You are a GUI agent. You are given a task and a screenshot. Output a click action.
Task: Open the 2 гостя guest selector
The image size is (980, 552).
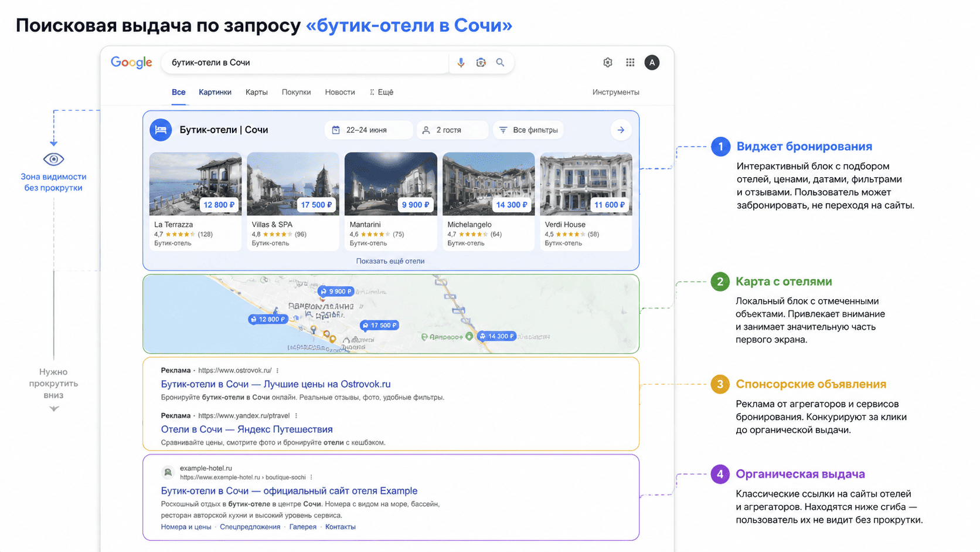[x=452, y=130]
